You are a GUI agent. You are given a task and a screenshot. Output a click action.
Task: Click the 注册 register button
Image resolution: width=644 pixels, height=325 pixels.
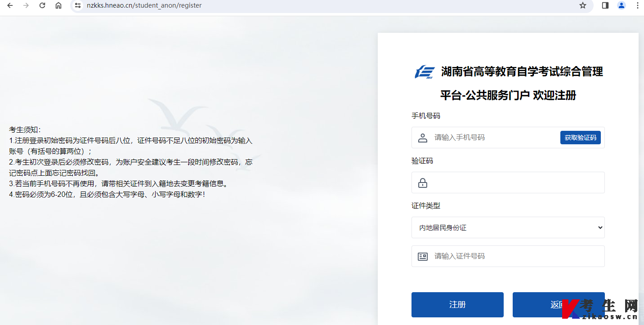[457, 304]
